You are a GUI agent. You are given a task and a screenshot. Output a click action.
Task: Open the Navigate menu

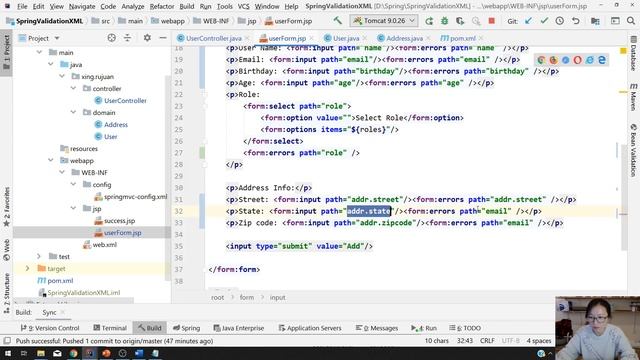[82, 7]
